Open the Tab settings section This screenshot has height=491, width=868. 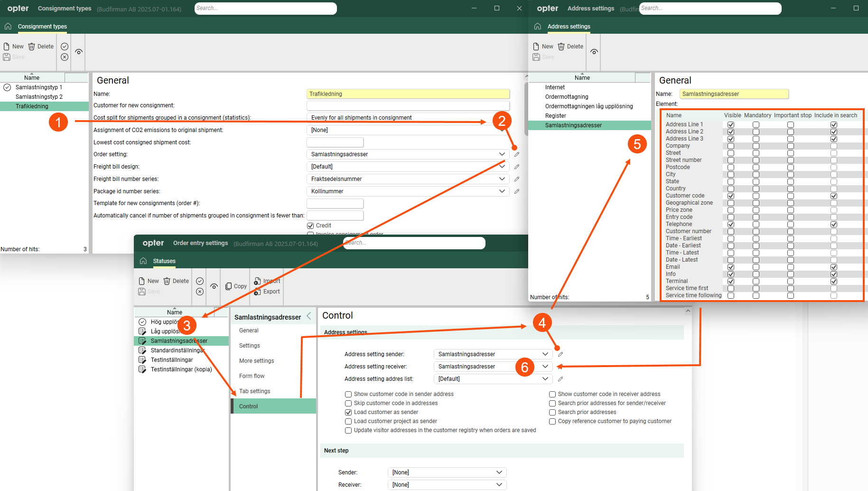254,391
